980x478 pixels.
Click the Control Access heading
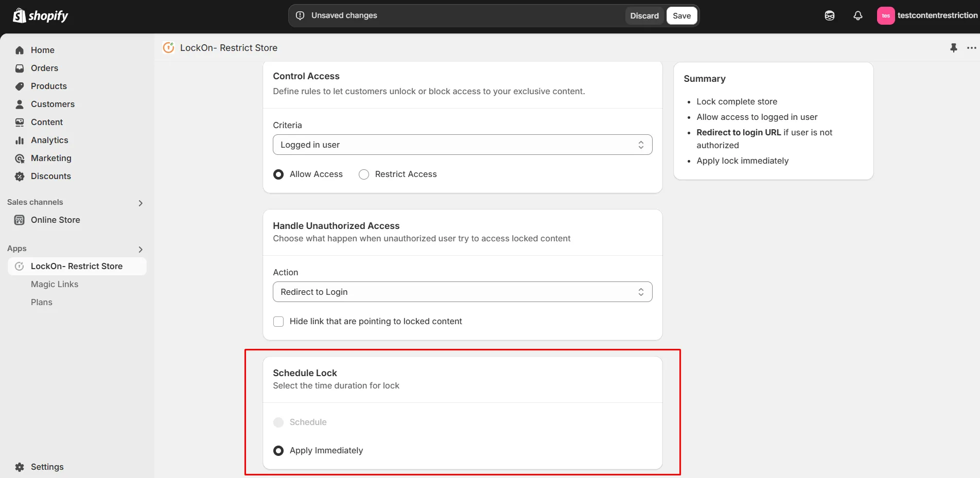pos(306,76)
